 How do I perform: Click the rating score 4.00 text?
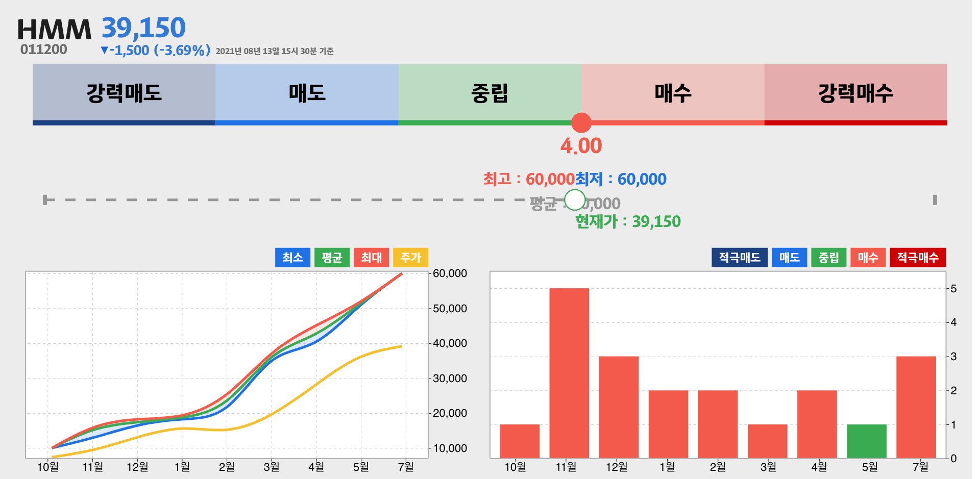(x=581, y=146)
